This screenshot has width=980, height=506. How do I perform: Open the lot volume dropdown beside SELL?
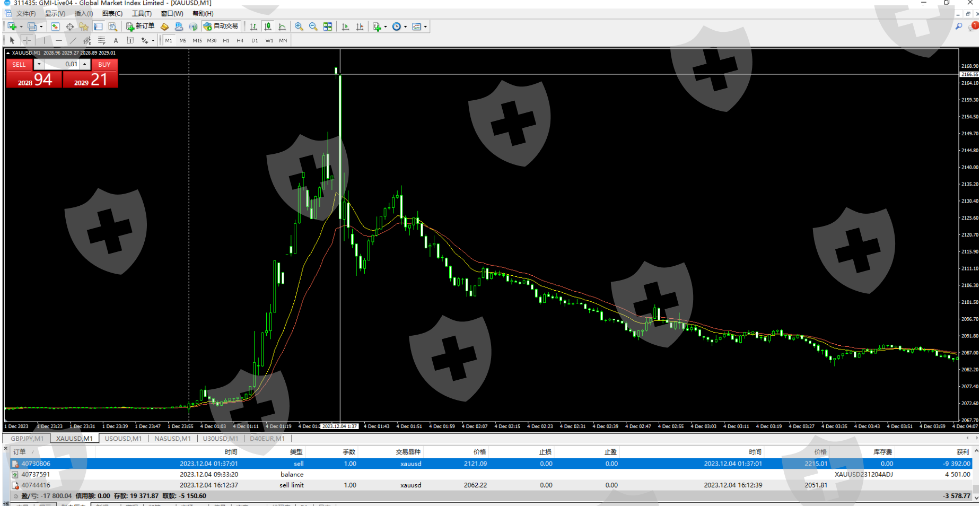[39, 64]
